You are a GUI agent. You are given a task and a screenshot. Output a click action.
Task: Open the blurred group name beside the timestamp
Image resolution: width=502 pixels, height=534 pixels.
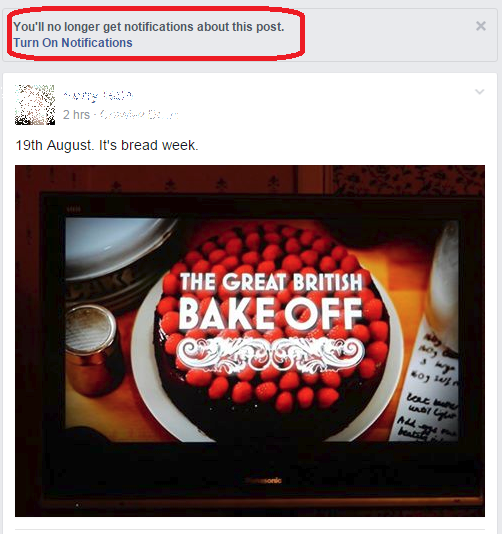139,115
